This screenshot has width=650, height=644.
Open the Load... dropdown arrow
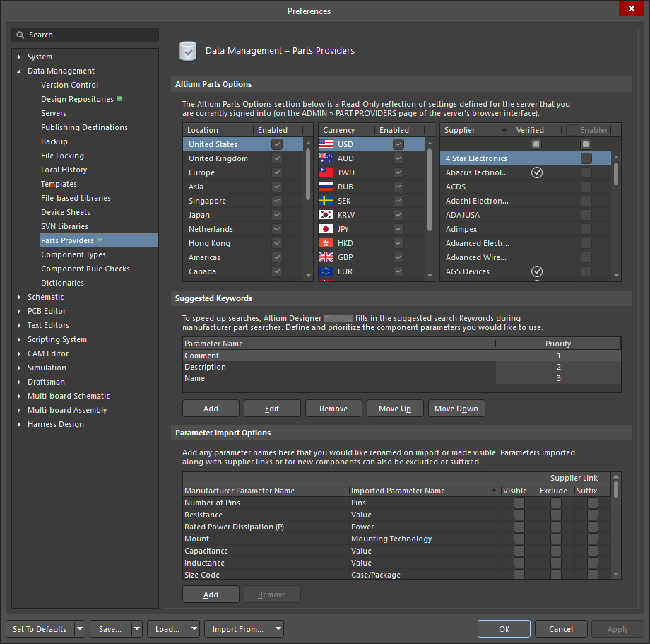194,628
